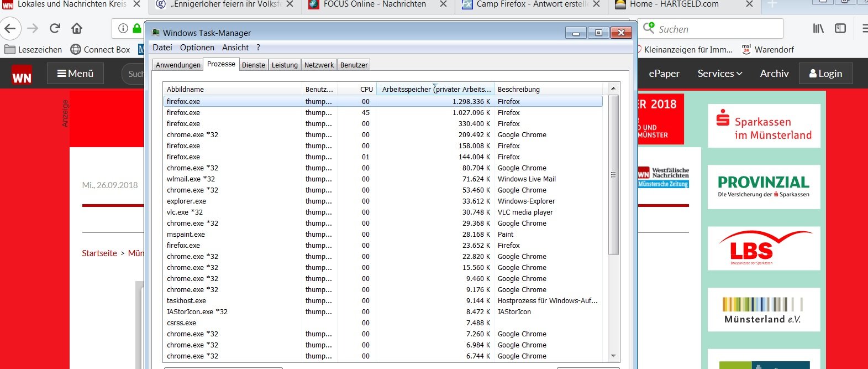Click the Login button on website
The height and width of the screenshot is (369, 868).
825,74
